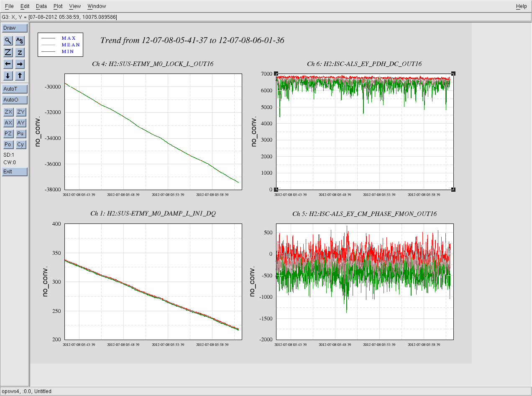Open the Data menu
Image resolution: width=532 pixels, height=396 pixels.
coord(41,6)
